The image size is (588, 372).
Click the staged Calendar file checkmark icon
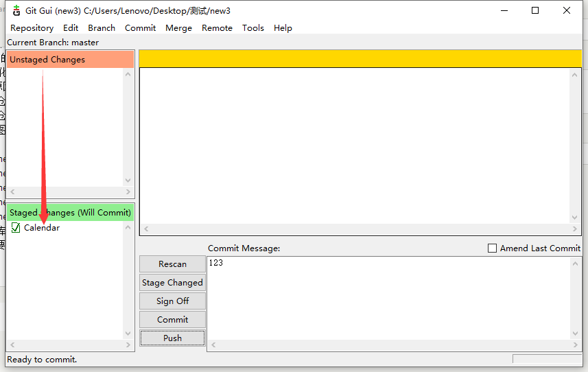(x=16, y=228)
